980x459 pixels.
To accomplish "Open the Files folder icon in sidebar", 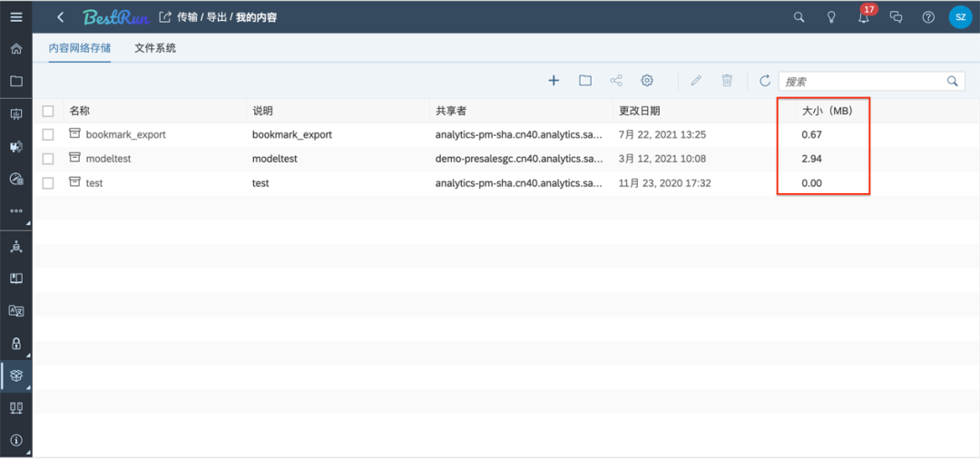I will 16,81.
